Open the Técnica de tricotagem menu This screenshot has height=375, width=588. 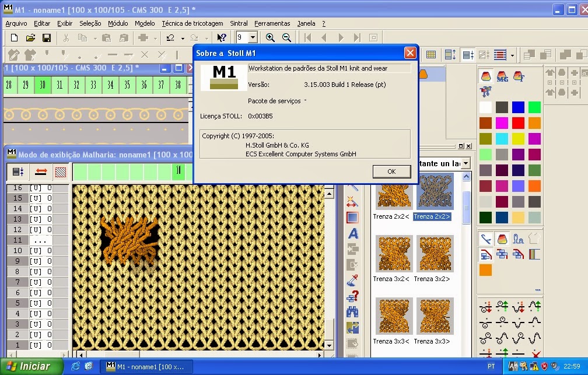tap(192, 23)
